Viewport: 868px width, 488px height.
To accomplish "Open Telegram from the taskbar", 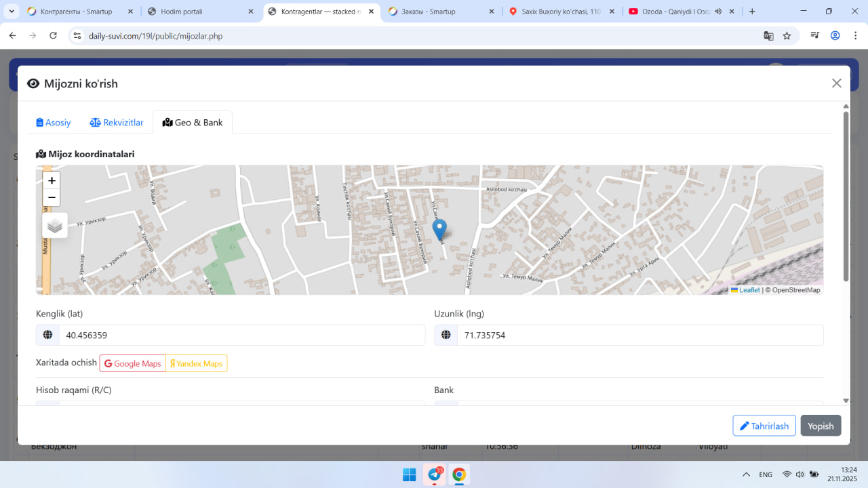I will pyautogui.click(x=435, y=474).
